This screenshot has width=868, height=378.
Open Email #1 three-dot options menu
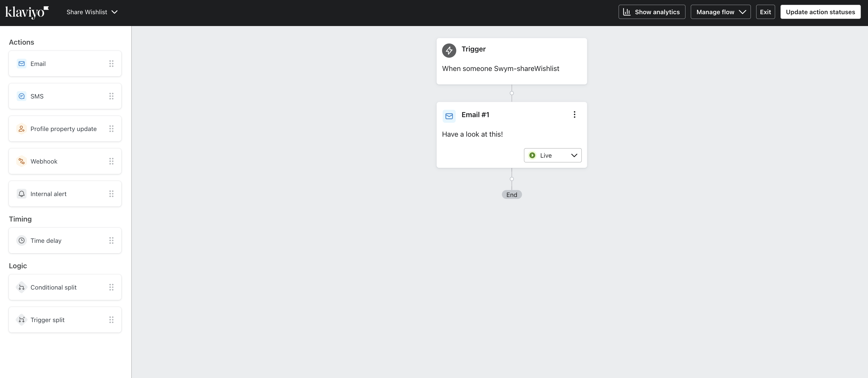pyautogui.click(x=575, y=114)
